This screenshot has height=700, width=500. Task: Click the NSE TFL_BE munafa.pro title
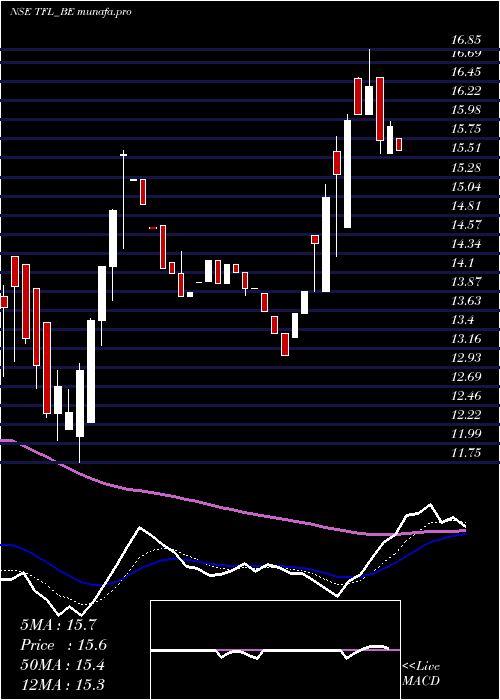[x=71, y=12]
